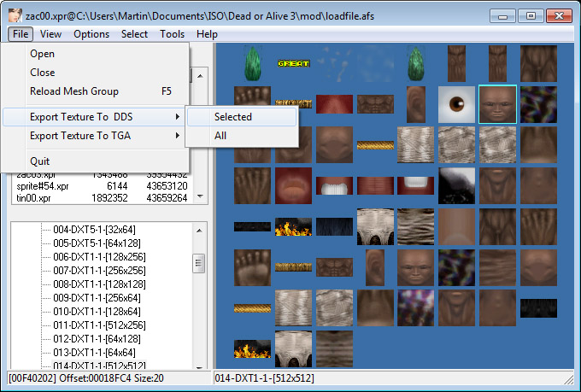Image resolution: width=581 pixels, height=392 pixels.
Task: Select the lips texture thumbnail
Action: click(x=293, y=185)
